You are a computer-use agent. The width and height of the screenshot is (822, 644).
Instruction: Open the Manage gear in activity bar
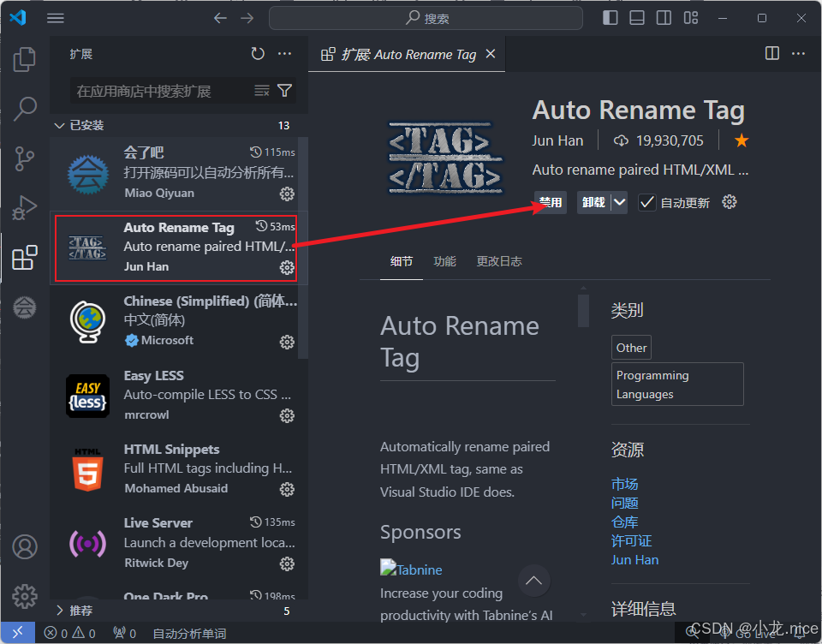pyautogui.click(x=25, y=596)
